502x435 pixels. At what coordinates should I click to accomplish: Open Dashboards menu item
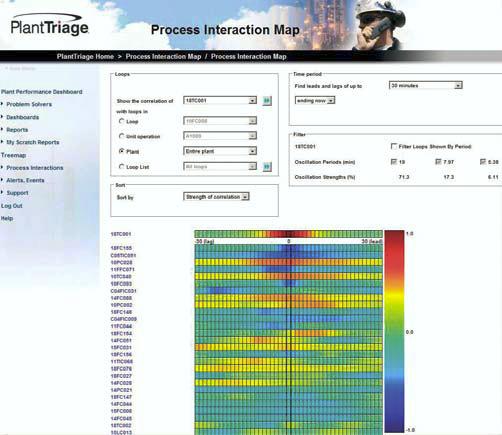click(23, 117)
